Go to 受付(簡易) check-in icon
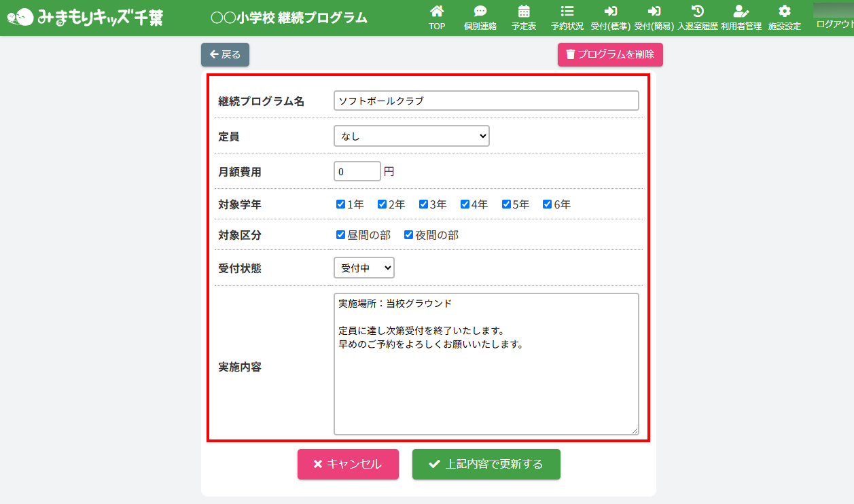The height and width of the screenshot is (504, 854). pos(654,12)
